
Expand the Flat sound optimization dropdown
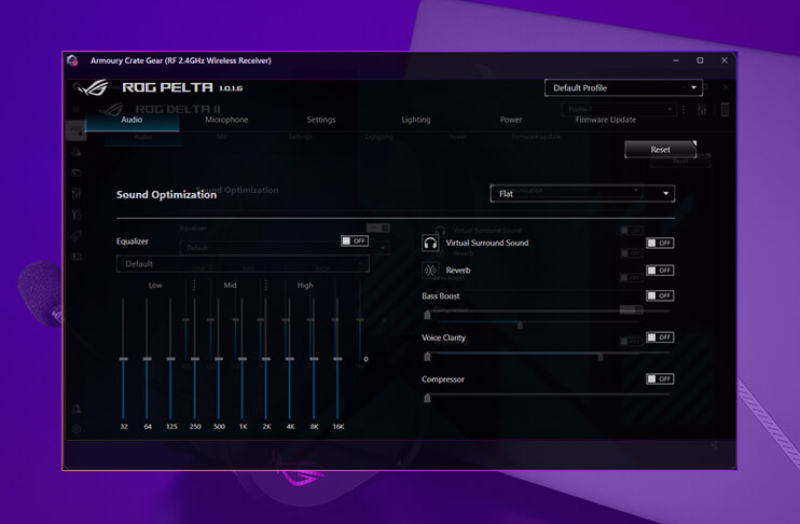(582, 193)
